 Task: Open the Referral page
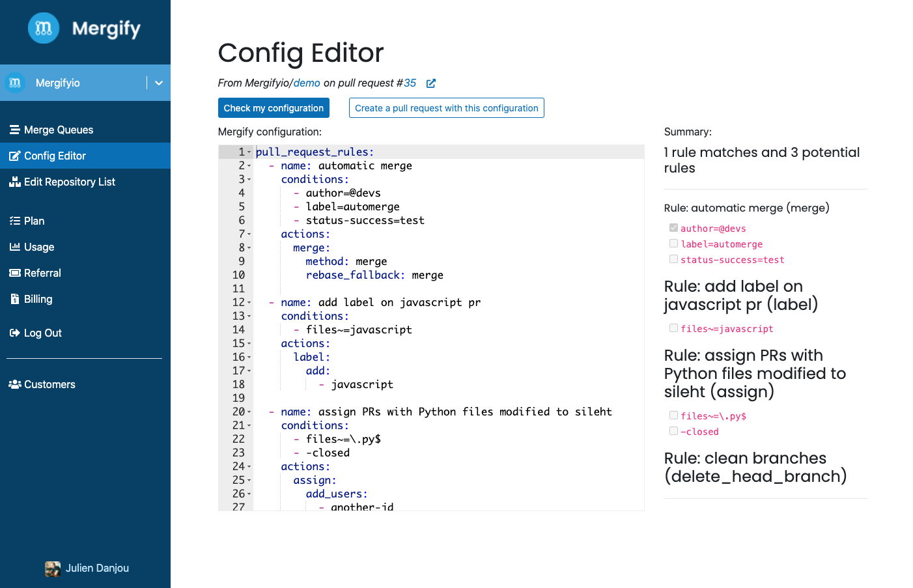(85, 273)
